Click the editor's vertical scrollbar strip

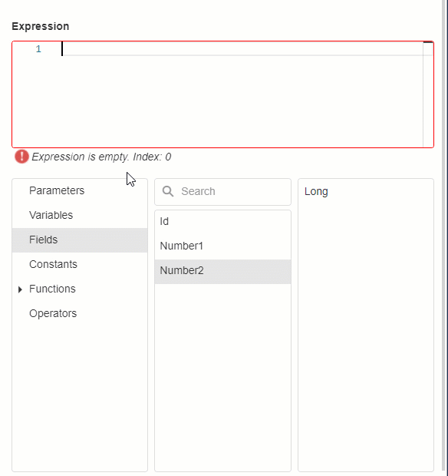pyautogui.click(x=428, y=94)
